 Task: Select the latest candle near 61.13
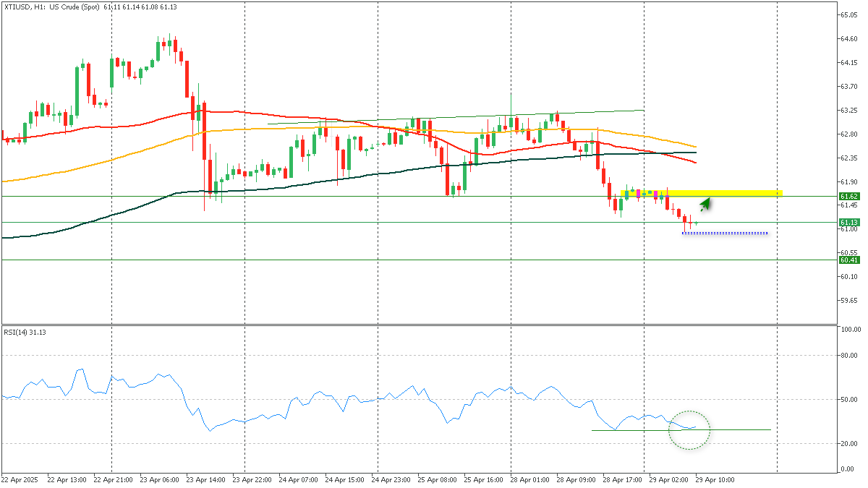pos(696,223)
